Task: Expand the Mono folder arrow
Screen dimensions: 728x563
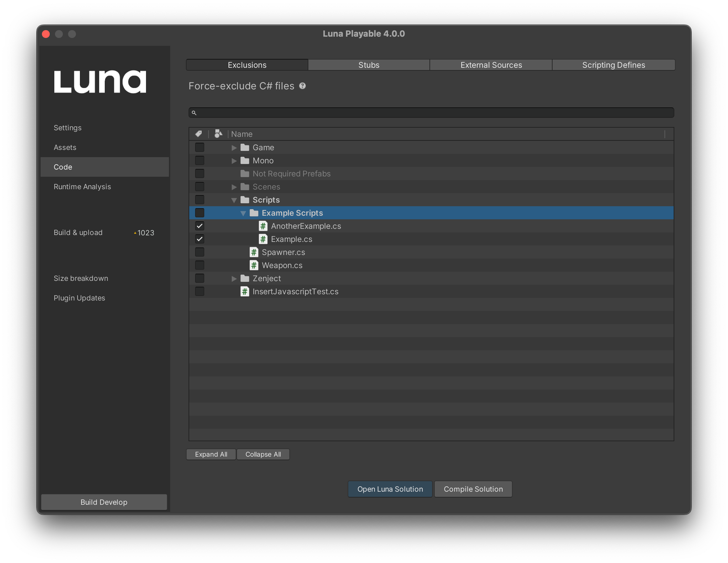Action: pyautogui.click(x=234, y=161)
